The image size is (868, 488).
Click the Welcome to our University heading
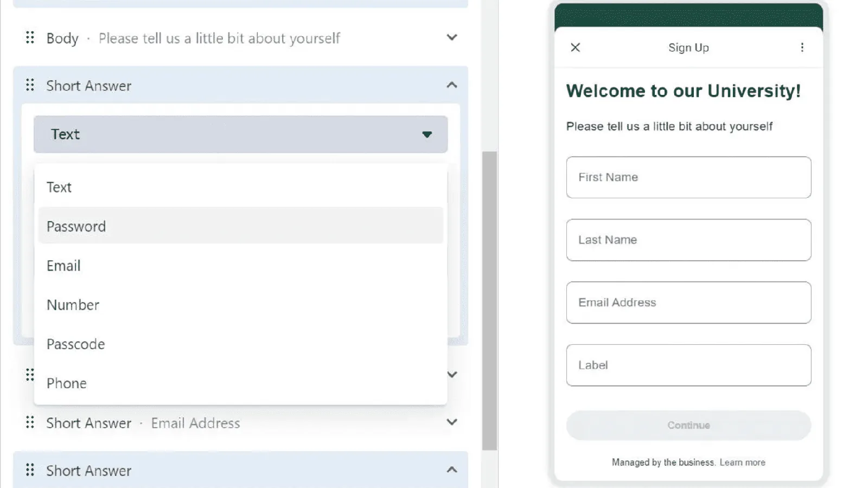(684, 91)
